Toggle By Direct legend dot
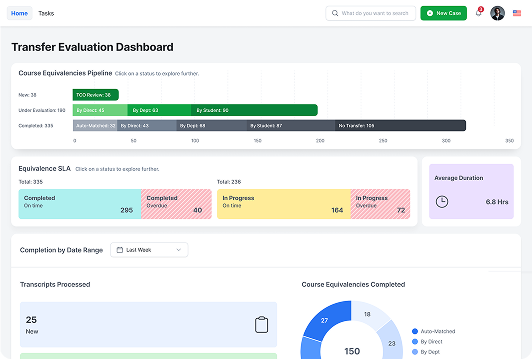 click(x=415, y=342)
